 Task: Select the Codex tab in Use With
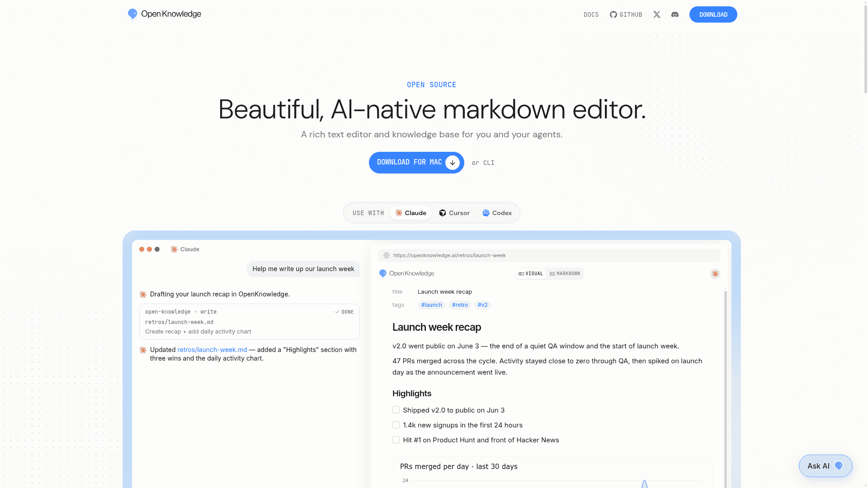[497, 213]
